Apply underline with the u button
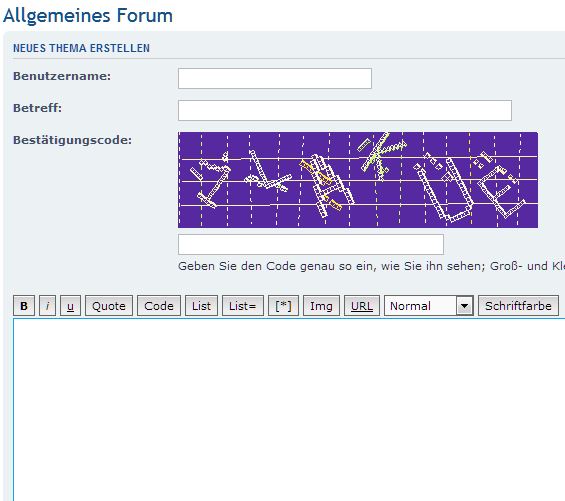The image size is (565, 501). pyautogui.click(x=70, y=306)
